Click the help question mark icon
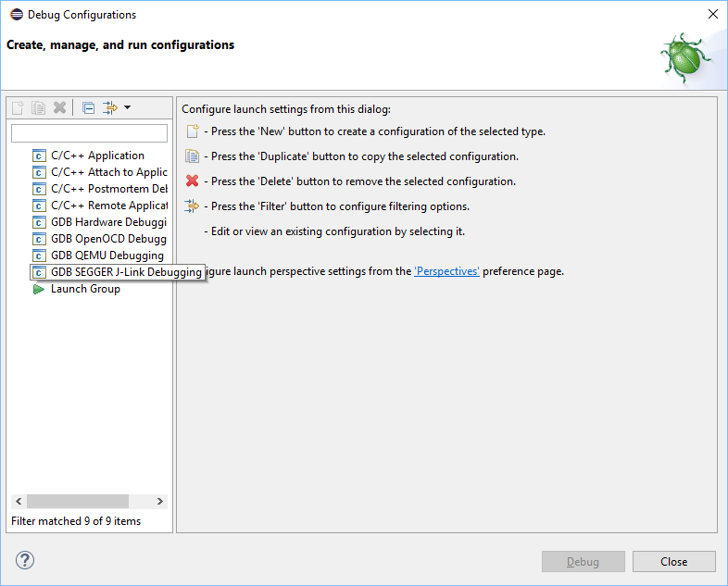 point(25,560)
